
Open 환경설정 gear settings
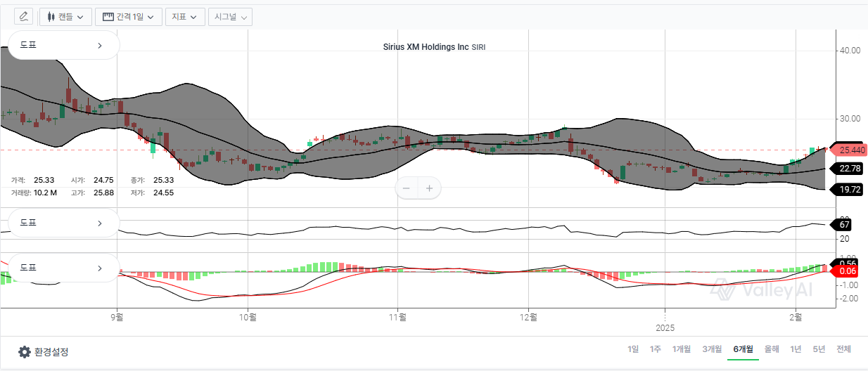[x=44, y=351]
